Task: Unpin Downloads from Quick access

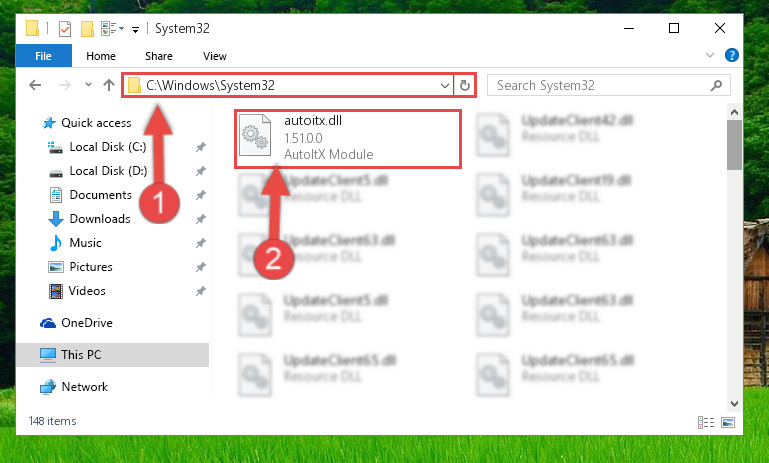Action: tap(201, 219)
